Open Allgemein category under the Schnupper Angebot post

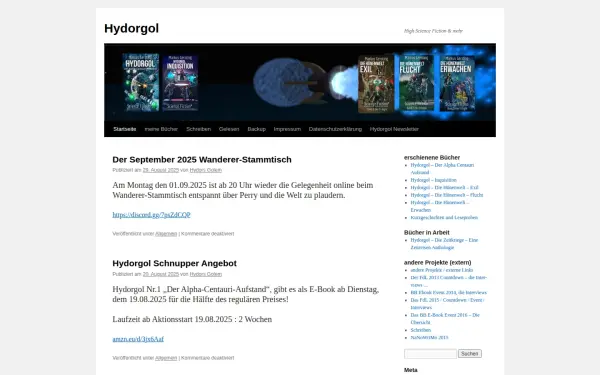(x=166, y=358)
